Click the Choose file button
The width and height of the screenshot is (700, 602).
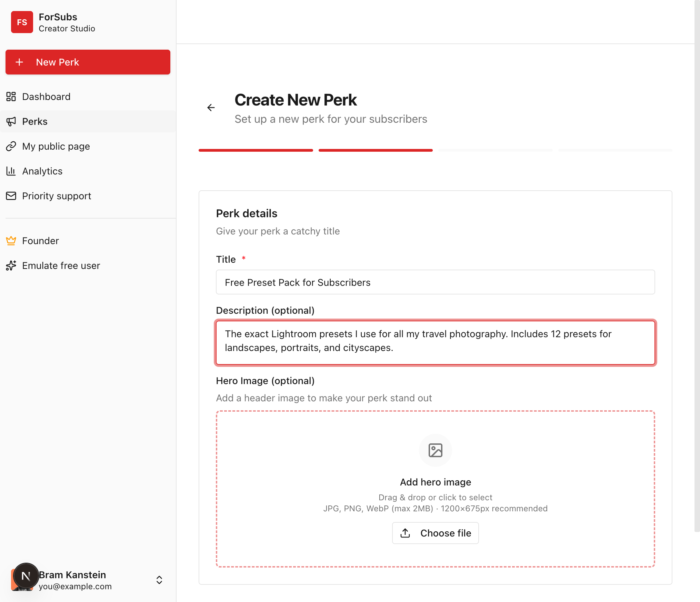pos(435,533)
